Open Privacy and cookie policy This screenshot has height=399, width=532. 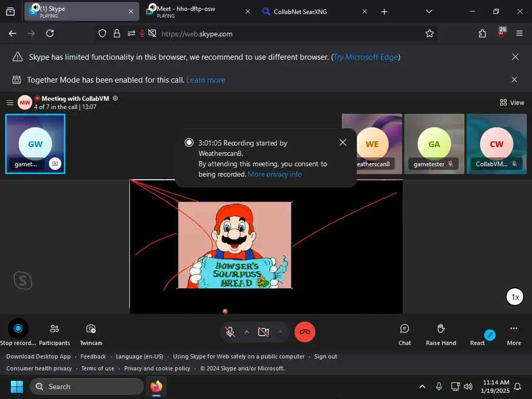point(157,368)
